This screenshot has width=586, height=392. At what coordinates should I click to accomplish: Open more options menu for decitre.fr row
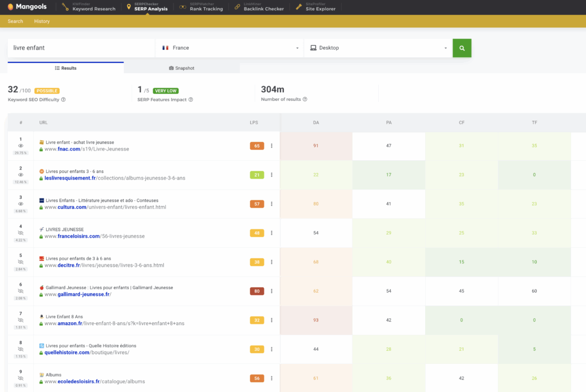pos(272,262)
